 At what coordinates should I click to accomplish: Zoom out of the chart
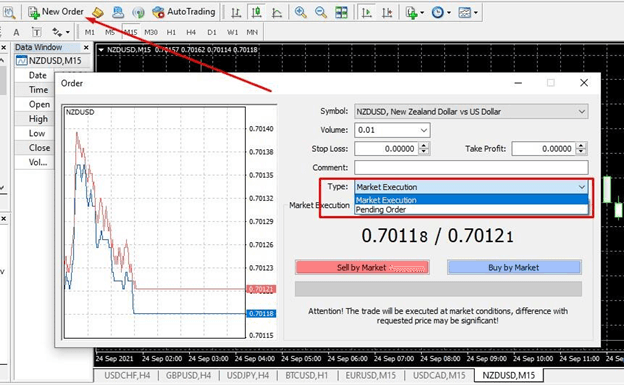pos(321,12)
